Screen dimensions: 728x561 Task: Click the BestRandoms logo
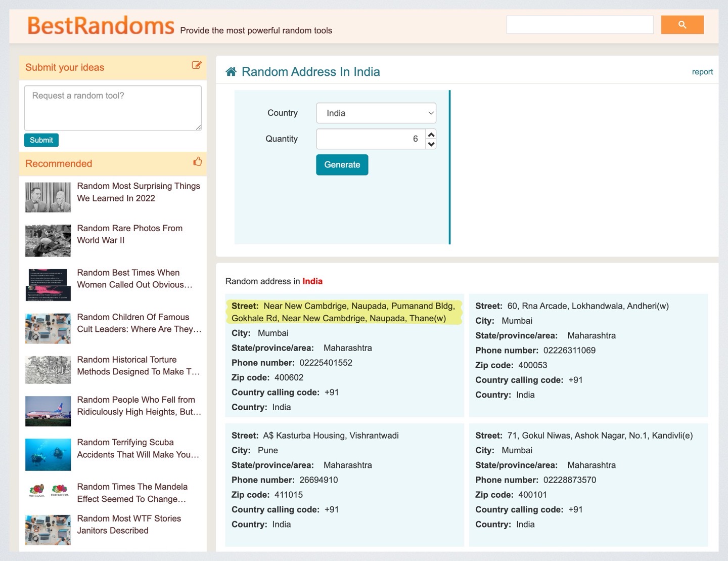pos(101,26)
